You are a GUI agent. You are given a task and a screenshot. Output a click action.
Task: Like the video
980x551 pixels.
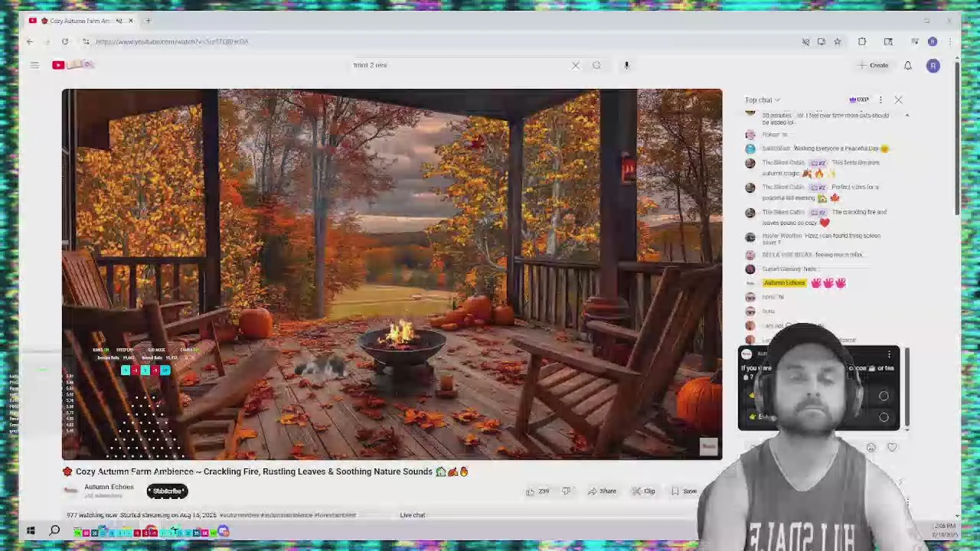[x=537, y=491]
